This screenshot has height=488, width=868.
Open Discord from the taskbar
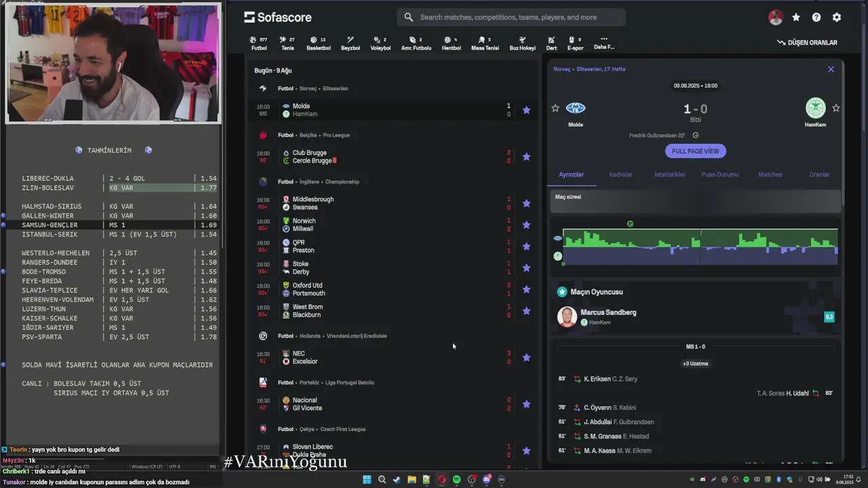coord(486,479)
